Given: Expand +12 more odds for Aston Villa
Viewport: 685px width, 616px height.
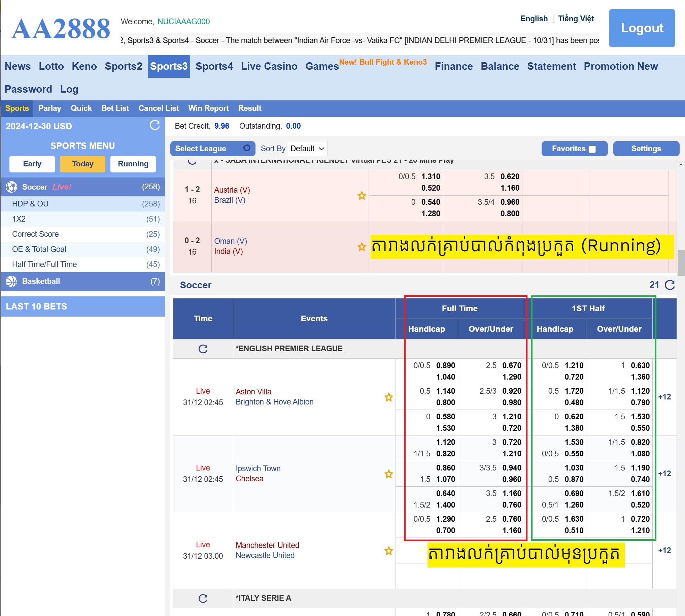Looking at the screenshot, I should tap(664, 397).
